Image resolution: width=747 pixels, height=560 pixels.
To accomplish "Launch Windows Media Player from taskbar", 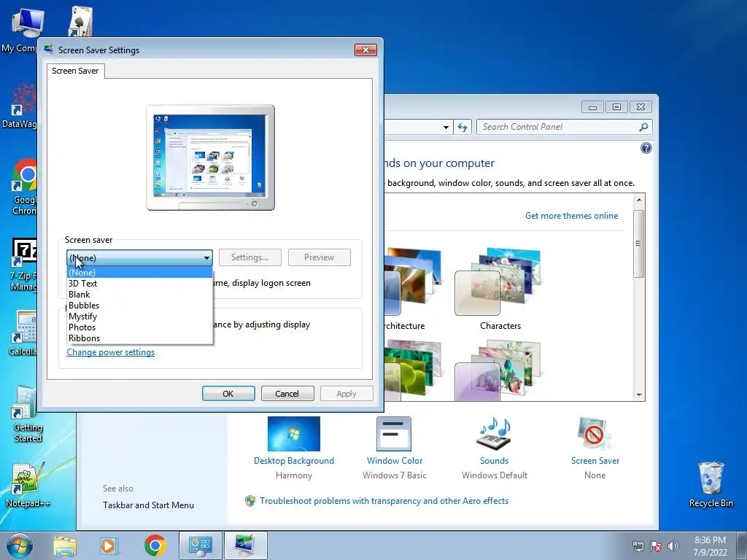I will click(x=109, y=545).
